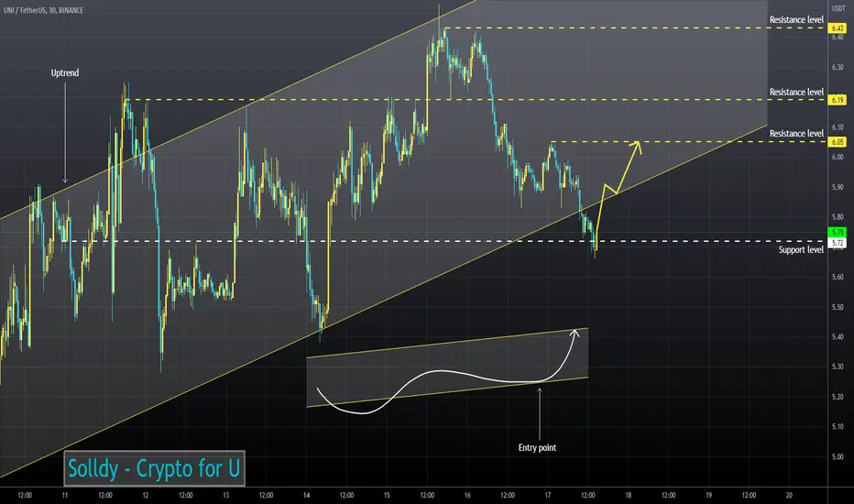Select the Entry point annotation text
Viewport: 854px width, 504px height.
537,447
